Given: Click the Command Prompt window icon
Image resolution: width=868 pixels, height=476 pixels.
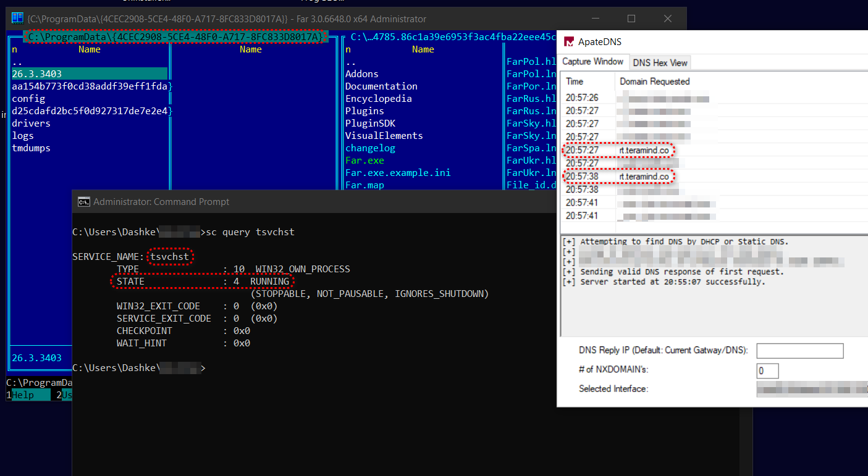Looking at the screenshot, I should click(83, 202).
